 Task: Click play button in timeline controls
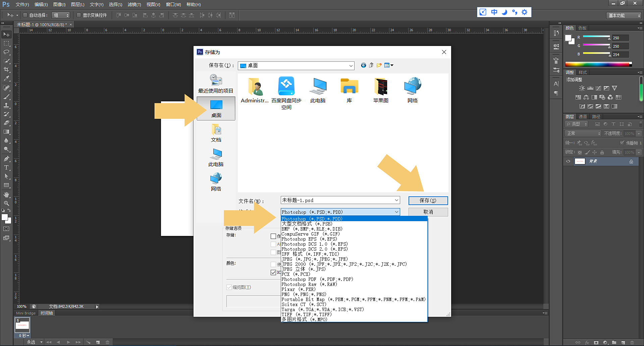[68, 342]
